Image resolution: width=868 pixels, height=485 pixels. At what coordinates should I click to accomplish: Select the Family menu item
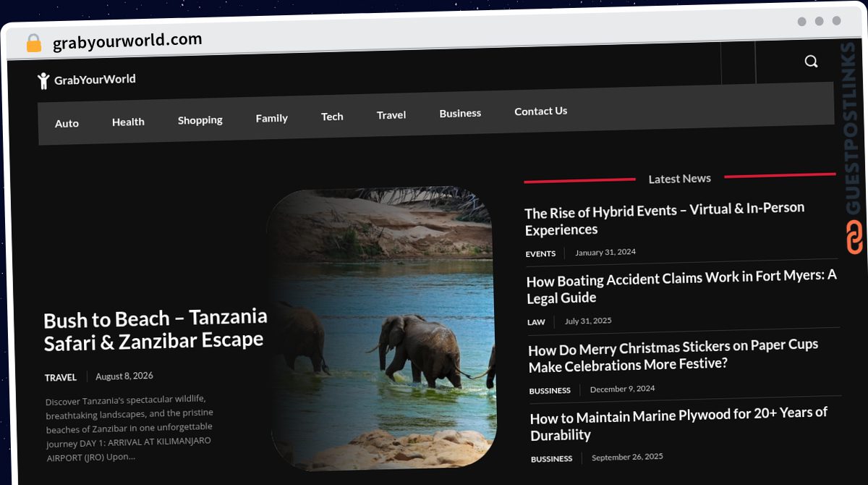[272, 118]
